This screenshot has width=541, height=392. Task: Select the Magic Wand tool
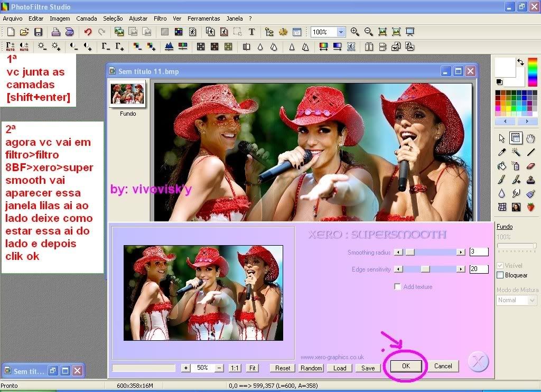516,152
